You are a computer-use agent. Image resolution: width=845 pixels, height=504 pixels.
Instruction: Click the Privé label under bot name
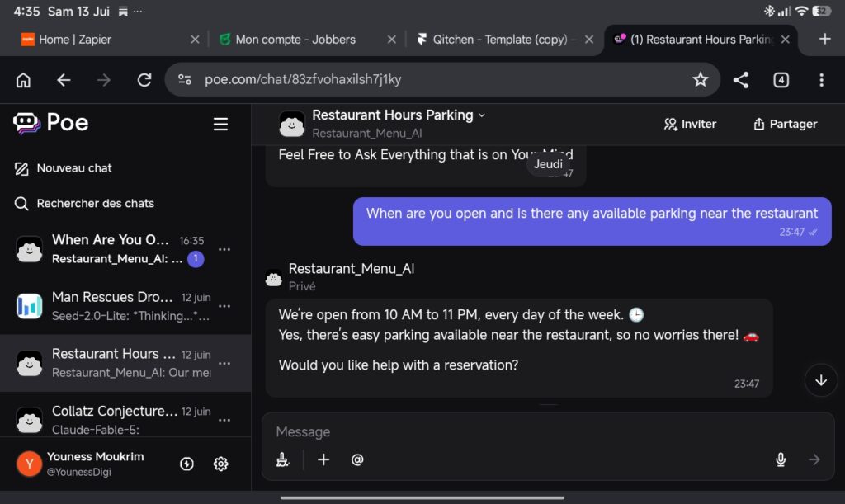(302, 286)
